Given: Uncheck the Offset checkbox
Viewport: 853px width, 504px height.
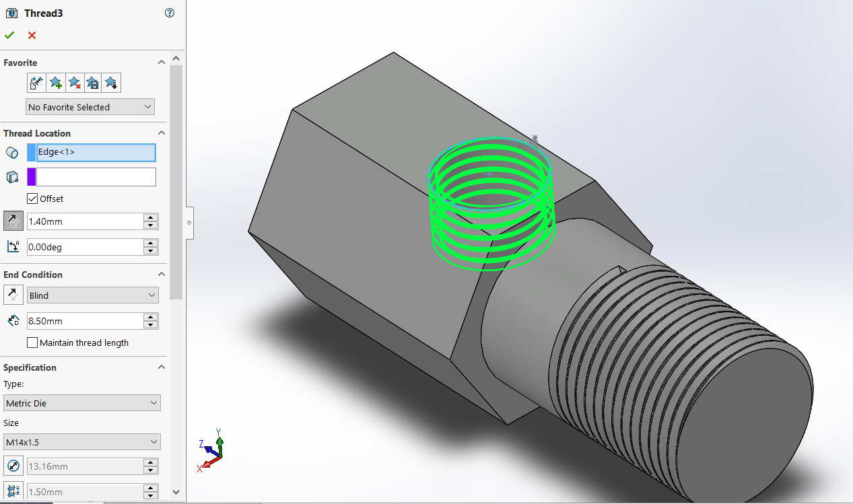Looking at the screenshot, I should pyautogui.click(x=32, y=199).
